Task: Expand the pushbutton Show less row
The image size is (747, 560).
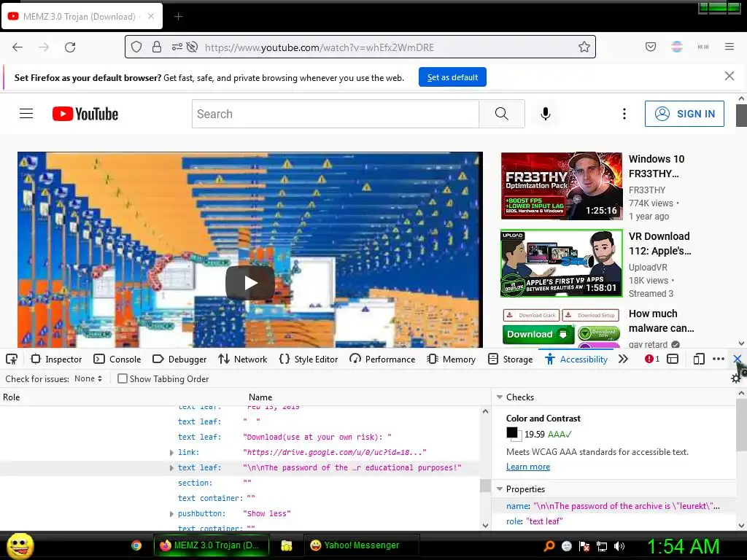Action: pos(171,514)
